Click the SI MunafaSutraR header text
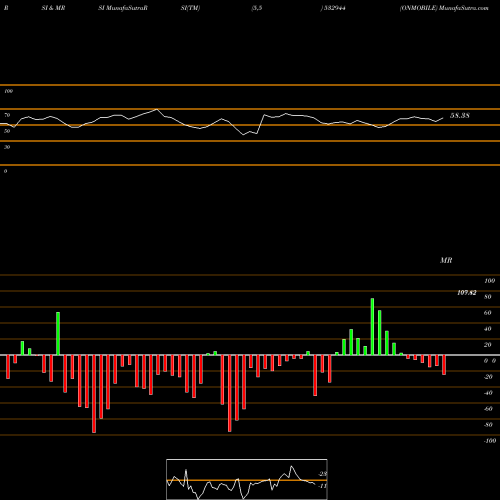This screenshot has height=500, width=500. 123,8
